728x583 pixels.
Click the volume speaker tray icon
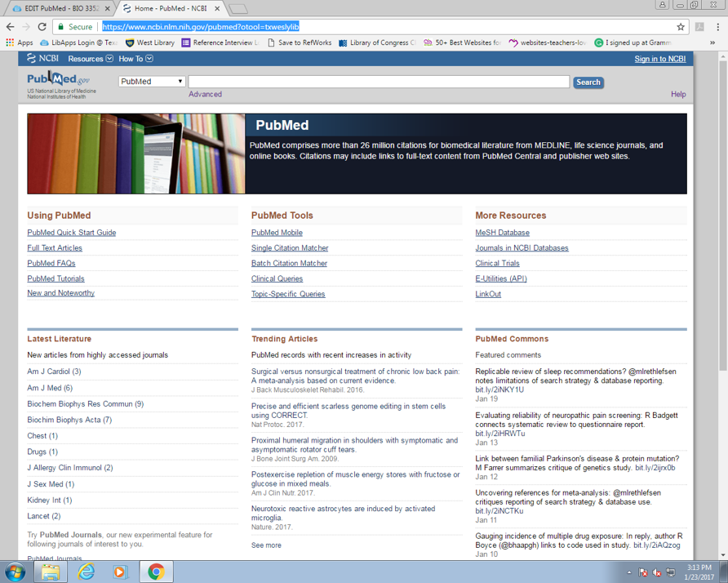pyautogui.click(x=656, y=572)
